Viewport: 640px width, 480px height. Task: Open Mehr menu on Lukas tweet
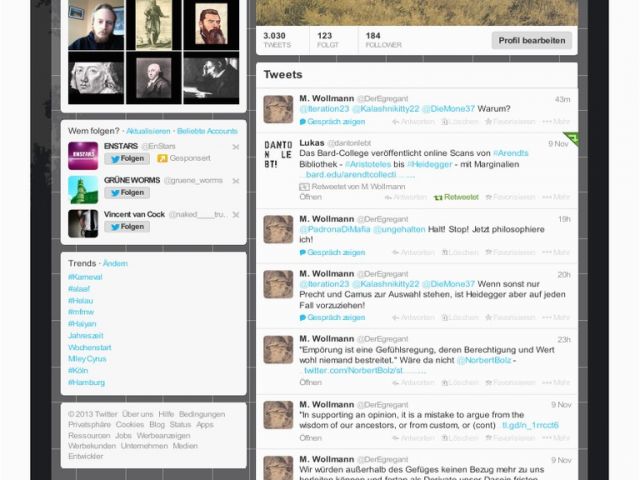coord(556,197)
